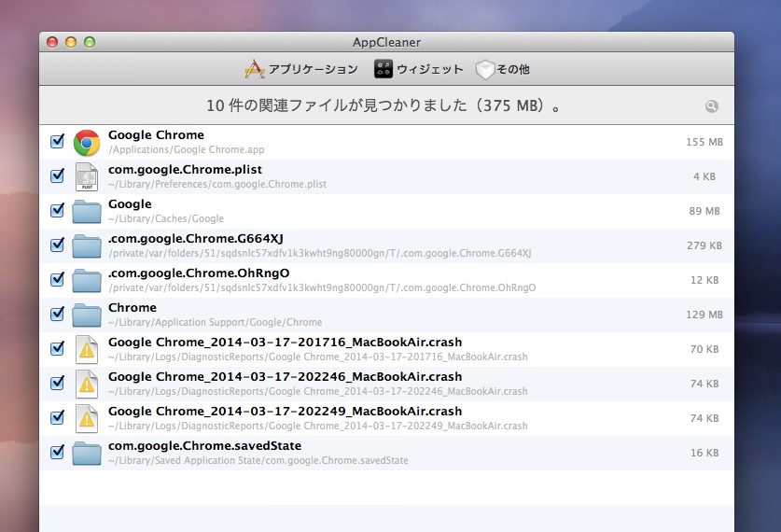The height and width of the screenshot is (532, 781).
Task: Click the 201716 crash report icon
Action: pyautogui.click(x=87, y=349)
